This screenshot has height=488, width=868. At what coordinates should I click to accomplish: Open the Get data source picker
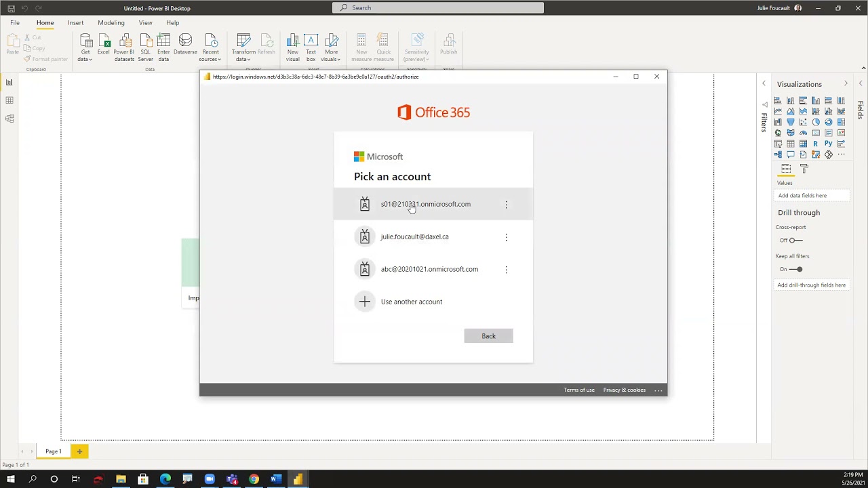[x=85, y=47]
